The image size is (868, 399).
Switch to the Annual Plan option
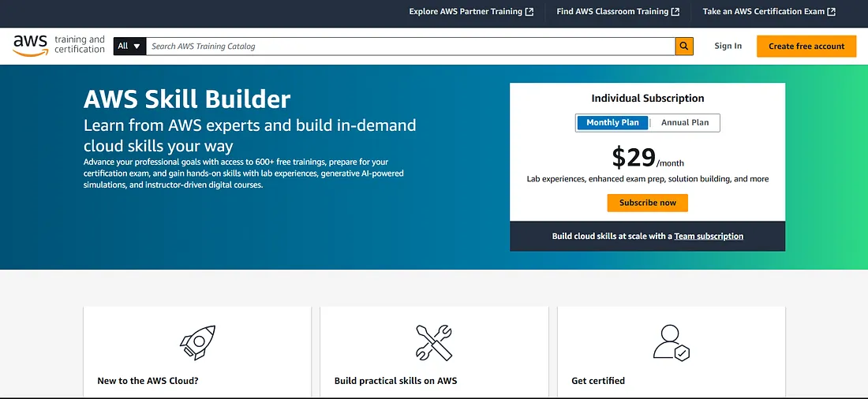click(x=685, y=123)
